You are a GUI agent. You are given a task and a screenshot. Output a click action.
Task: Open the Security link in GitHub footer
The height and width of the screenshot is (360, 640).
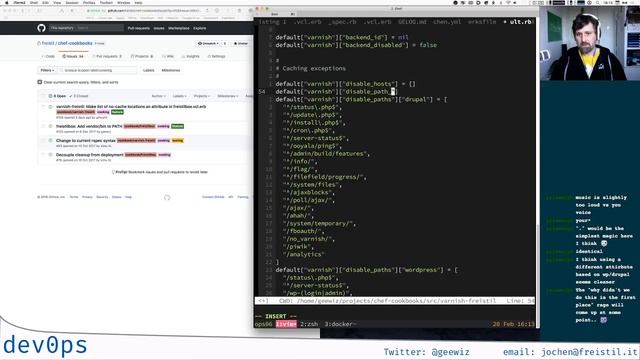(102, 197)
